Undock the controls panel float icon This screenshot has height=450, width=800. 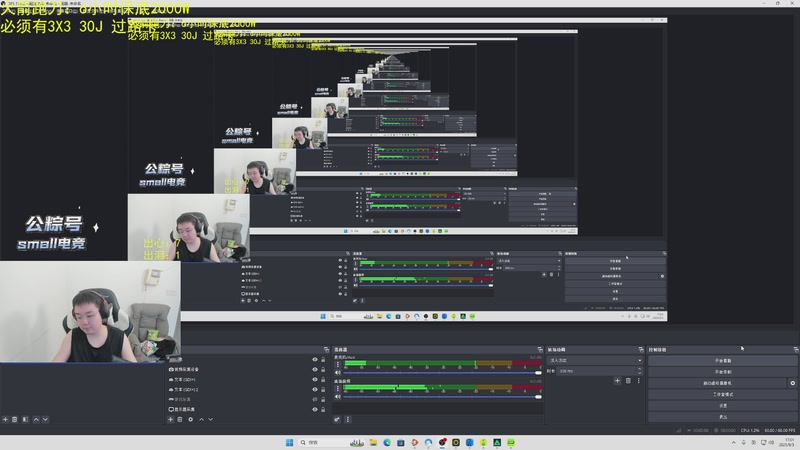(795, 349)
